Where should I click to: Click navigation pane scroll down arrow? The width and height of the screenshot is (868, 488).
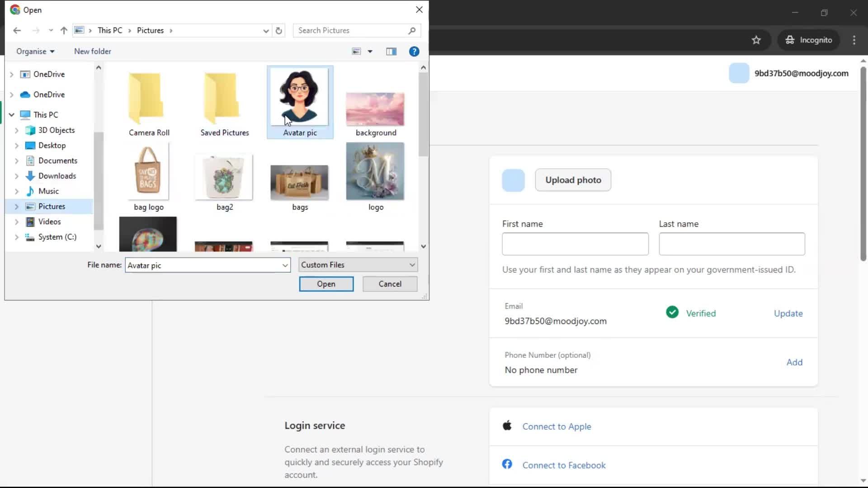[99, 246]
